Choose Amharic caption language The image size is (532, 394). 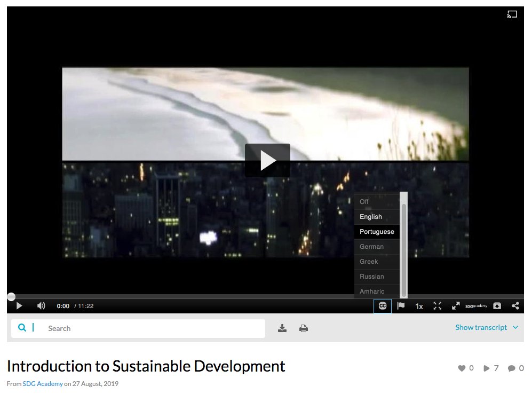pos(377,291)
